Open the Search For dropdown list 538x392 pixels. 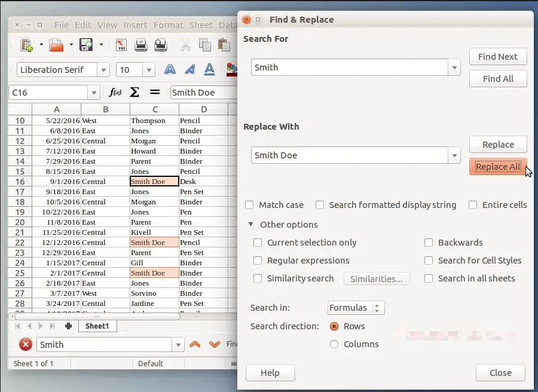click(x=454, y=67)
